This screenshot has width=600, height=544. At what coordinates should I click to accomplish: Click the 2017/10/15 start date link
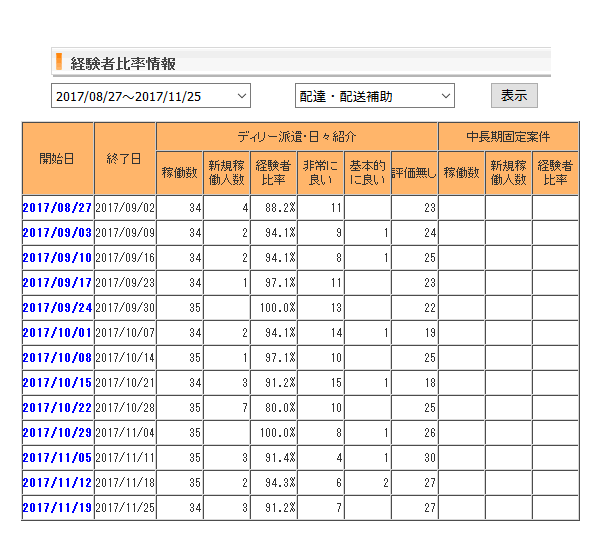(57, 383)
